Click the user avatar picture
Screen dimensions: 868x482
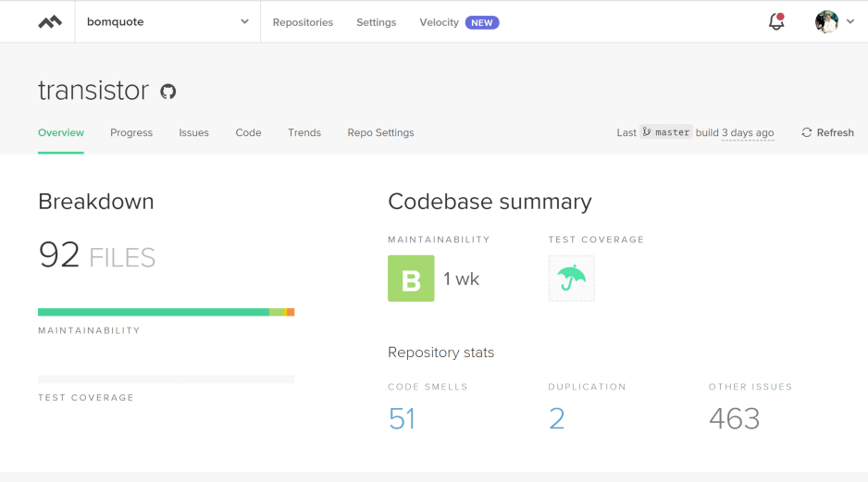pos(826,21)
